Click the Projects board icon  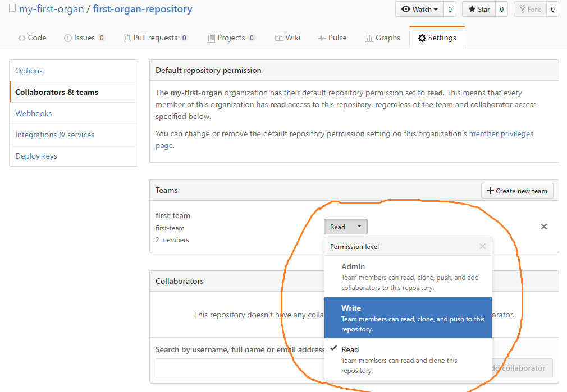[211, 38]
